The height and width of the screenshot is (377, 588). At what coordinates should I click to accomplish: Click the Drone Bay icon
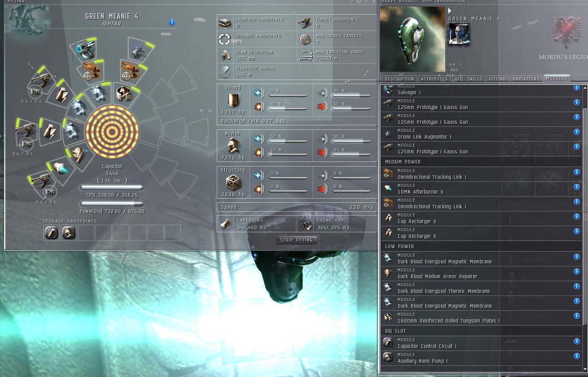[305, 224]
